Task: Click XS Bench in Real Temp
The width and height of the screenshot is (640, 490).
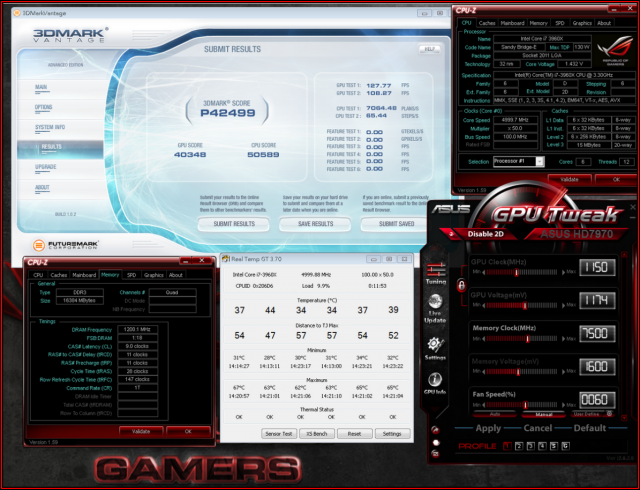Action: [317, 434]
